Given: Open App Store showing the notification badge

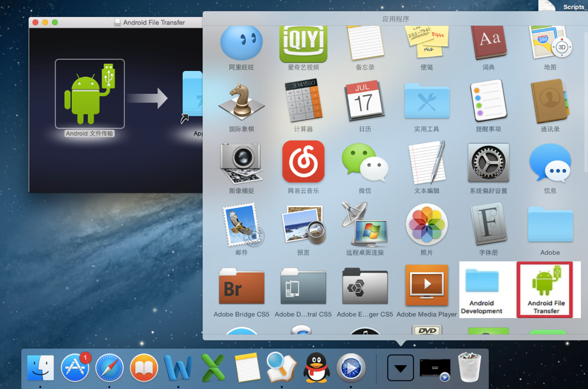Looking at the screenshot, I should tap(75, 367).
